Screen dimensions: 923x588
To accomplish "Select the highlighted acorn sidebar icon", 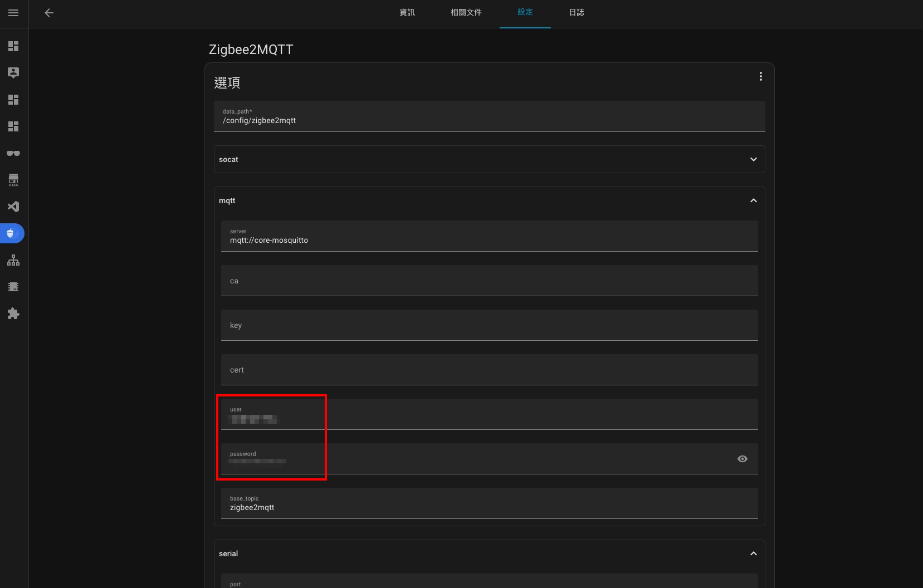I will pyautogui.click(x=12, y=233).
